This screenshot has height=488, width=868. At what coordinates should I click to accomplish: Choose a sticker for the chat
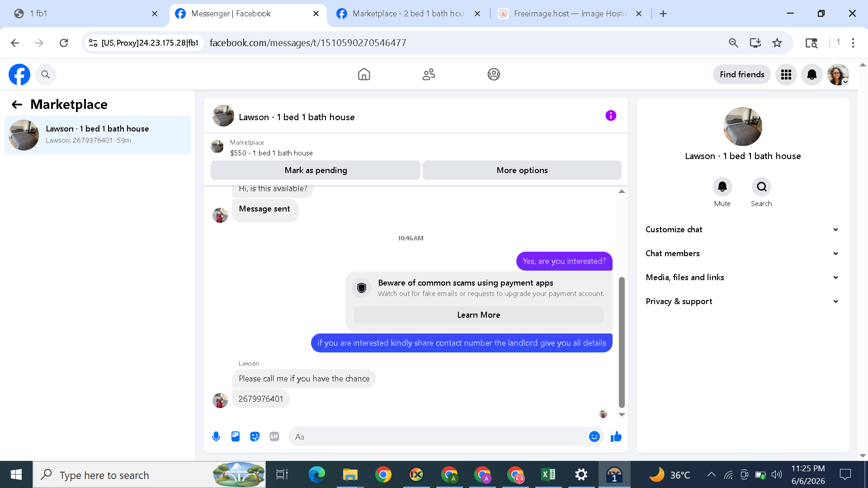click(x=255, y=436)
